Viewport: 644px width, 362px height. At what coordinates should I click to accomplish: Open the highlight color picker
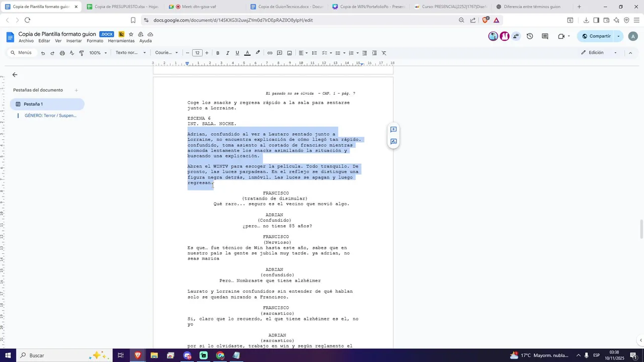[x=258, y=53]
